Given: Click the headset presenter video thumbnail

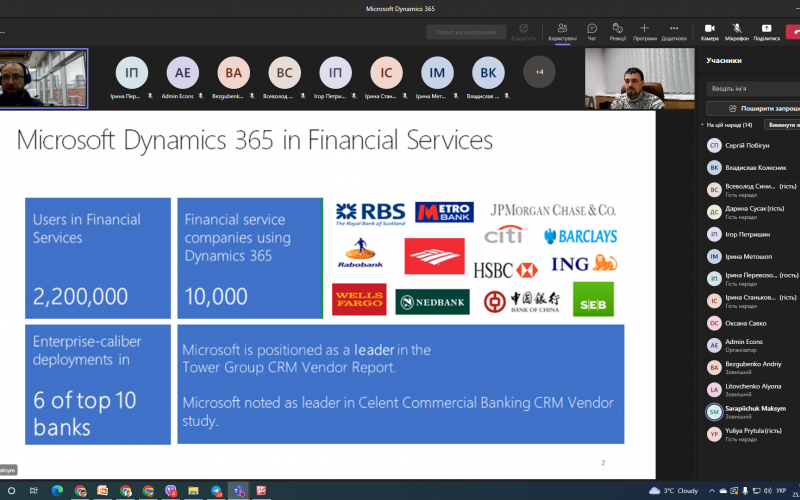Looking at the screenshot, I should 44,79.
